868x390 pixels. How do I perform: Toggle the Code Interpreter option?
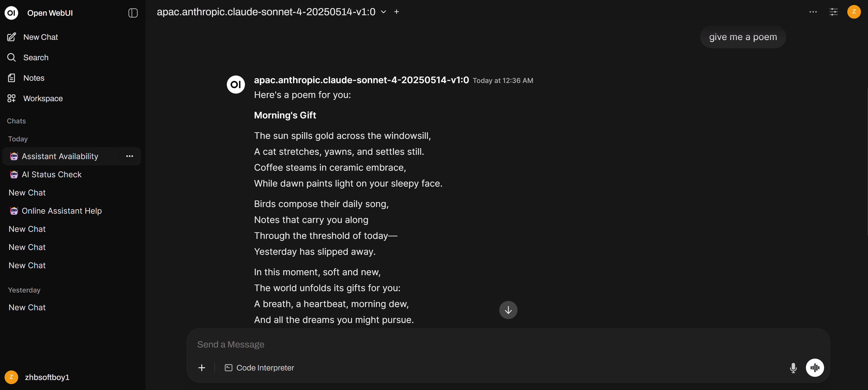click(x=259, y=368)
